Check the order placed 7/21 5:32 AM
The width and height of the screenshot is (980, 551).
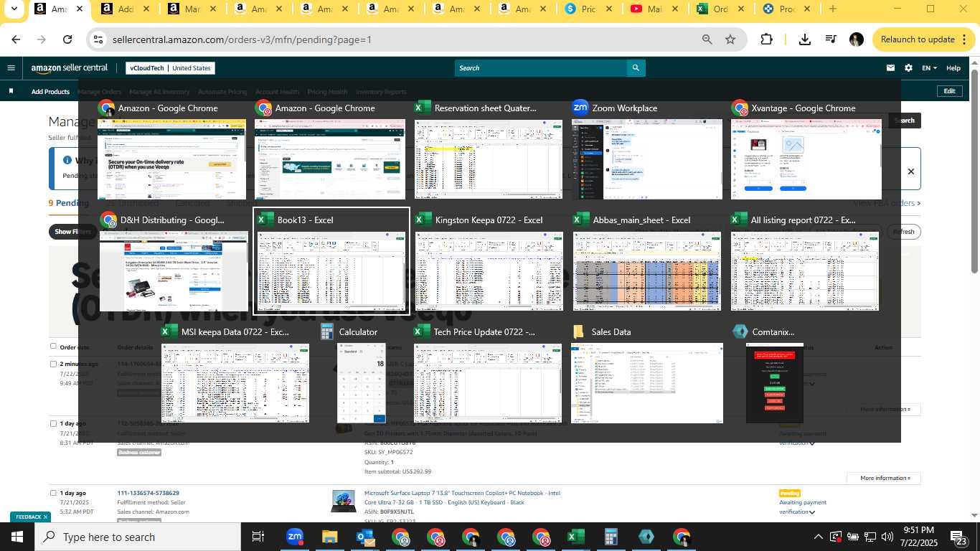tap(53, 493)
